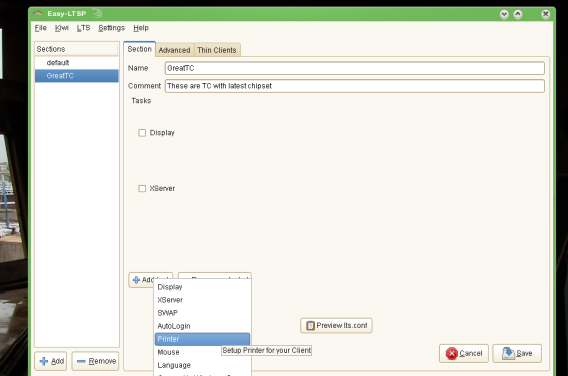This screenshot has height=376, width=568.
Task: Click the minus icon on Remove section button
Action: click(x=81, y=361)
